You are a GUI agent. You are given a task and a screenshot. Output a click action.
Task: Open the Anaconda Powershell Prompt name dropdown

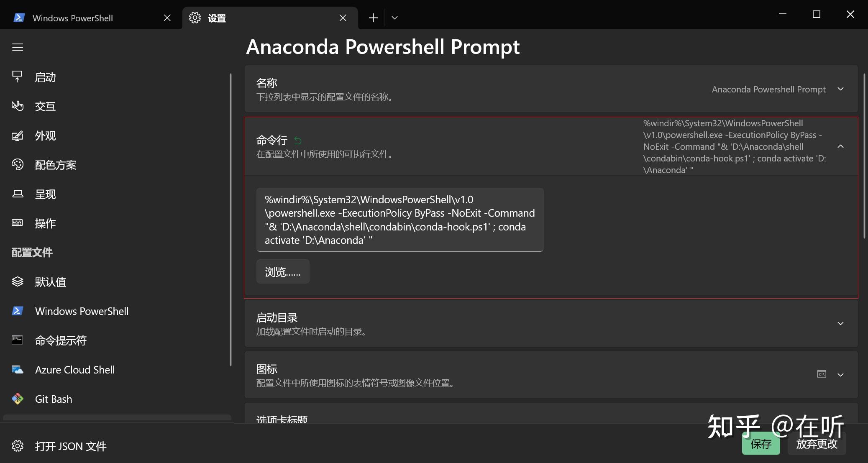pyautogui.click(x=840, y=89)
